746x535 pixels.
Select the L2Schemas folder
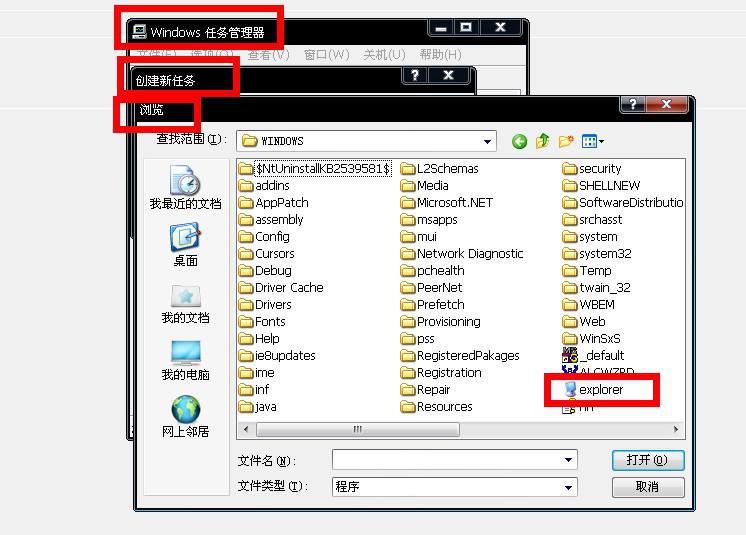click(x=440, y=168)
